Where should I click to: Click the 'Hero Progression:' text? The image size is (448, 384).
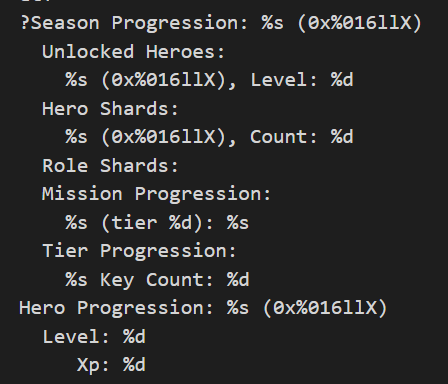116,308
